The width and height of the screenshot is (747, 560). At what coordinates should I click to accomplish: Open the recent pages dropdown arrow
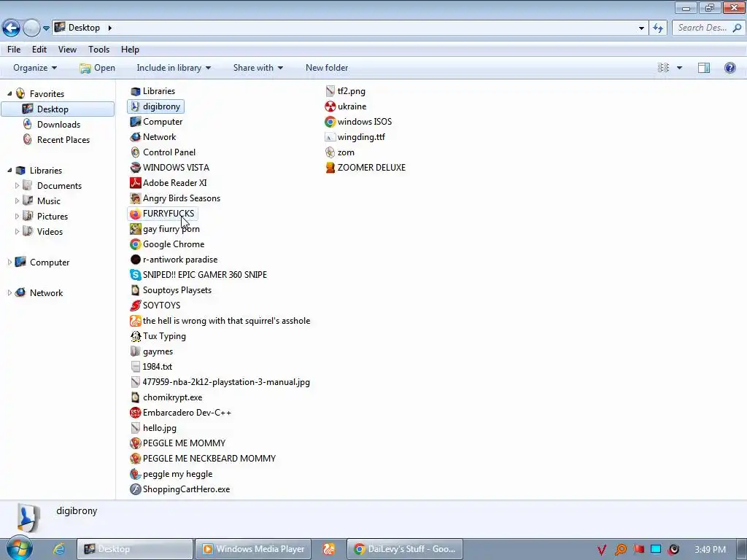pos(46,28)
